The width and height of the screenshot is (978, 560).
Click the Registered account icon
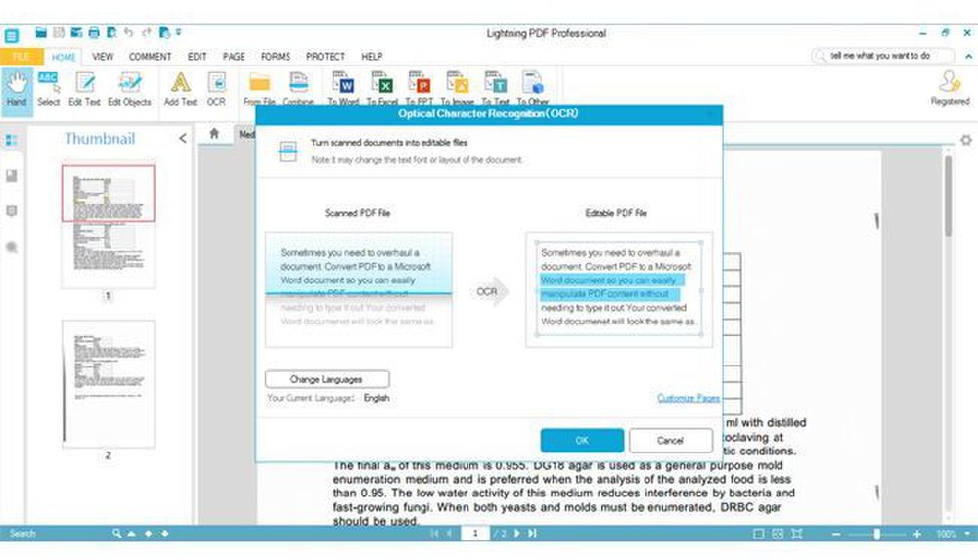pyautogui.click(x=950, y=88)
